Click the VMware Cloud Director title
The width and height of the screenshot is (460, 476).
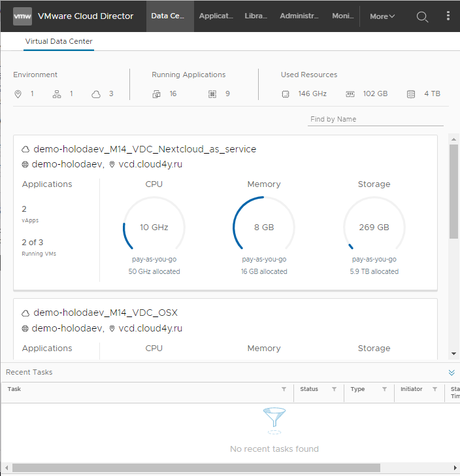[x=86, y=16]
